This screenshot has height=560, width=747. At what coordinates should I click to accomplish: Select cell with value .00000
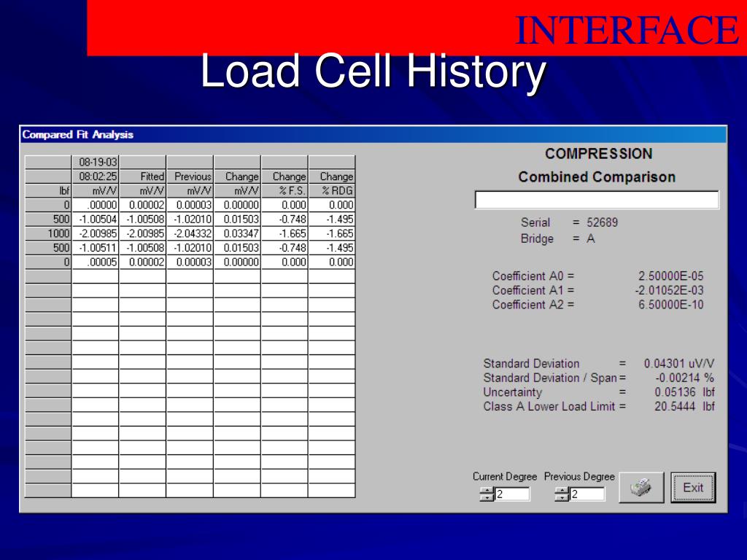click(96, 205)
